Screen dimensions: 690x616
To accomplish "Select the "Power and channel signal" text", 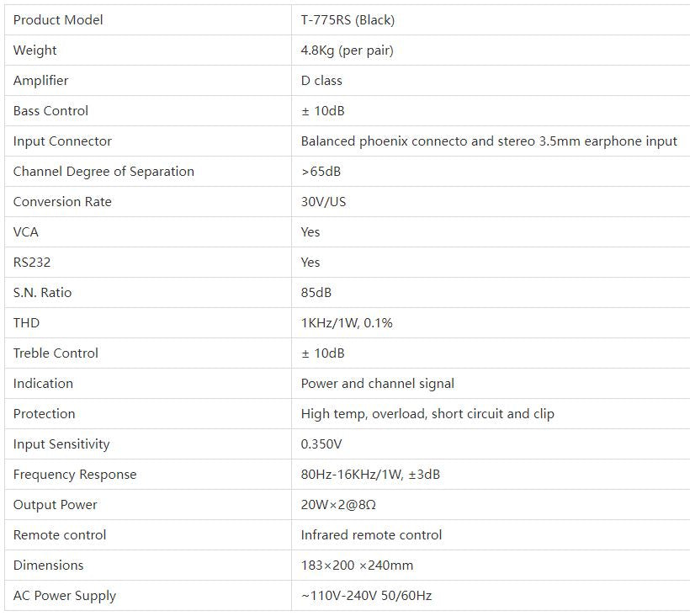I will (377, 384).
